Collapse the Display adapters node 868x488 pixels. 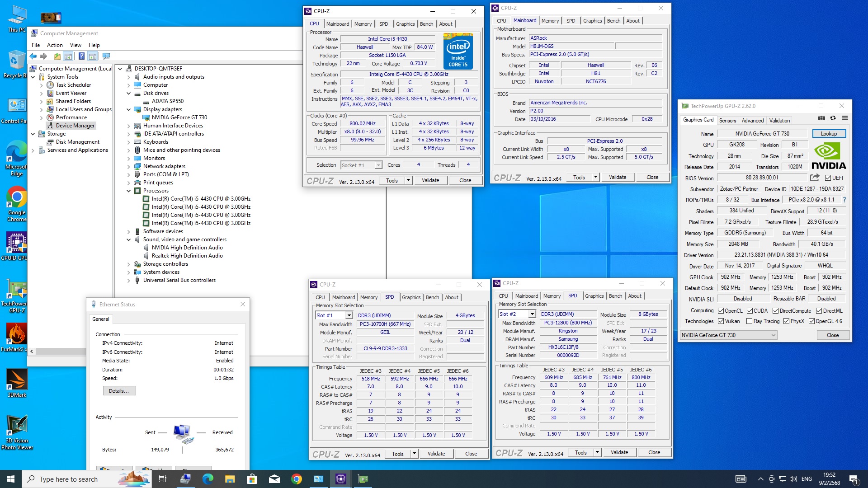pos(128,109)
